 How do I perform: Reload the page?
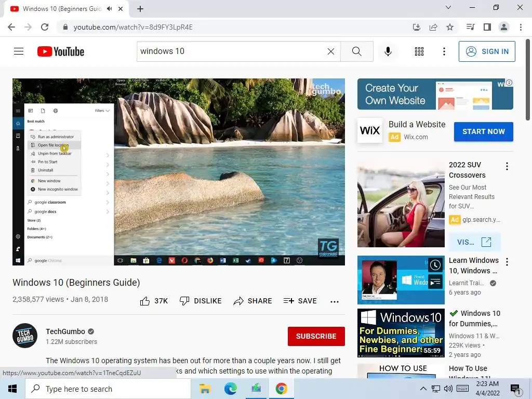point(45,27)
